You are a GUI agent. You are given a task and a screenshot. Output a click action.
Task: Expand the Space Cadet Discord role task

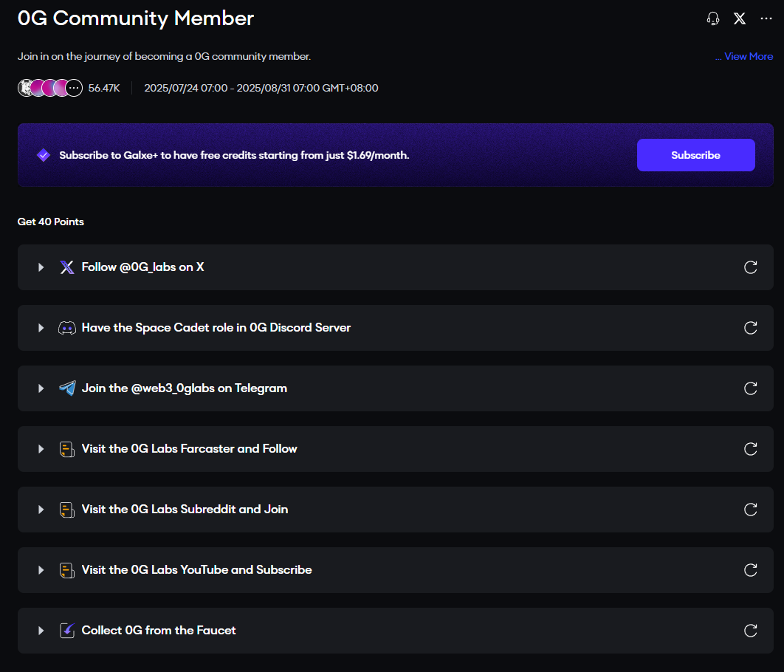tap(41, 328)
